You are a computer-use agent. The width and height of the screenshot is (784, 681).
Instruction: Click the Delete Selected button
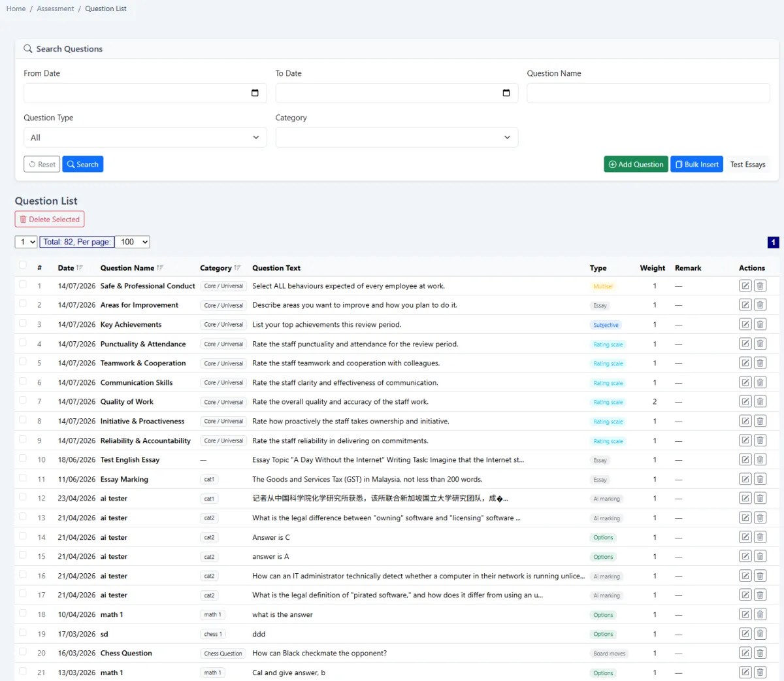point(50,220)
